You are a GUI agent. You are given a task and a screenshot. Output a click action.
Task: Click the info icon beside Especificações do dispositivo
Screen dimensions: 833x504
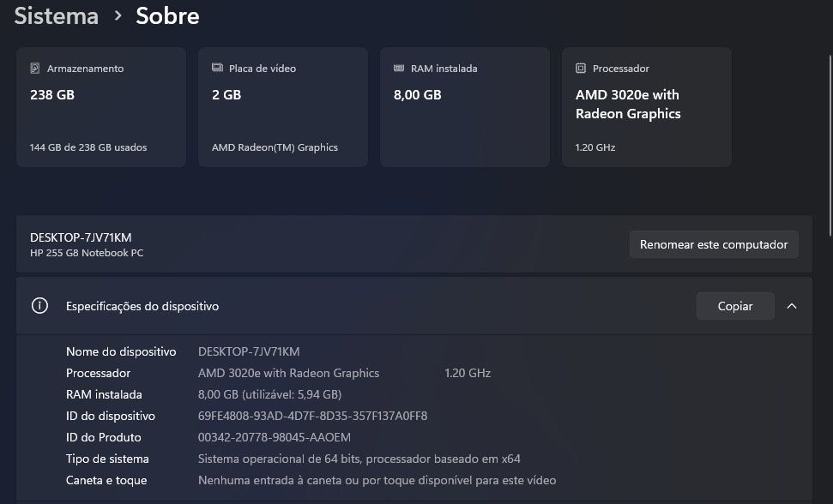[x=39, y=306]
